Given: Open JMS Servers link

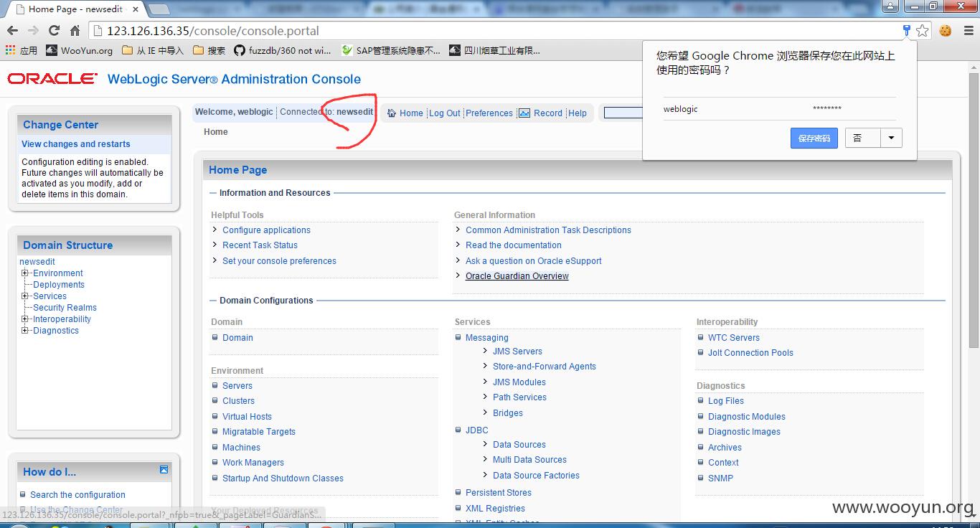Looking at the screenshot, I should pos(517,352).
